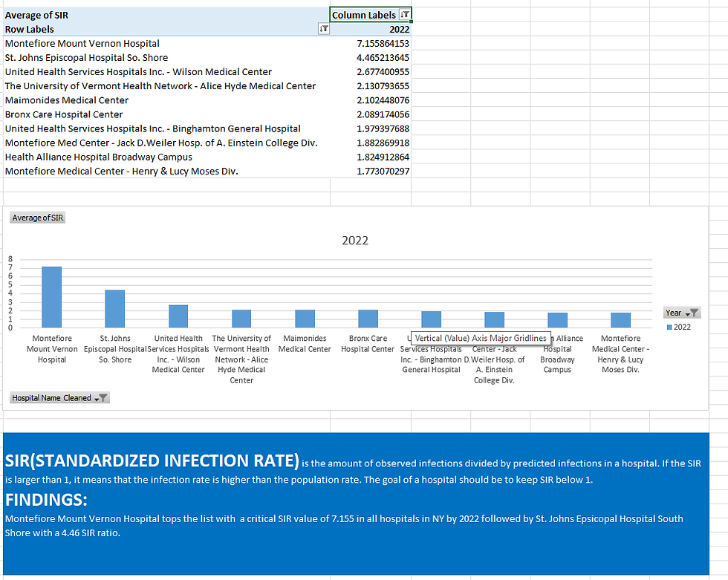Select the Alice Hyde Medical Center row label
Viewport: 728px width, 580px height.
[x=166, y=86]
